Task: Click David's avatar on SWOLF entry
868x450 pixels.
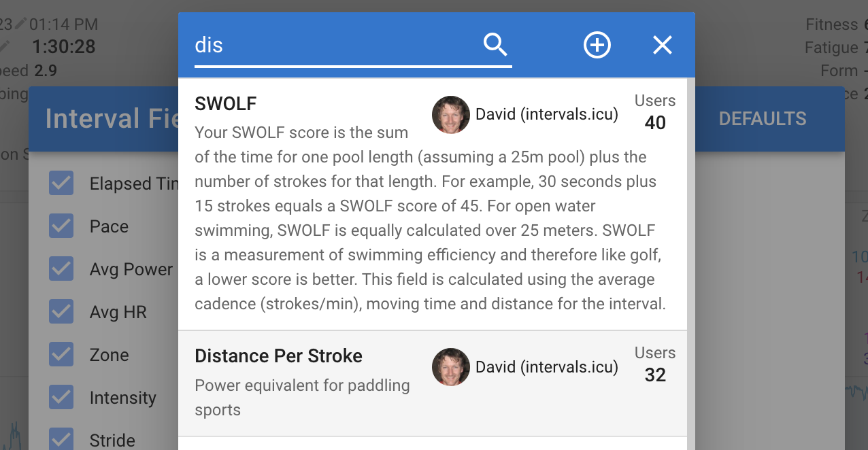Action: click(x=451, y=115)
